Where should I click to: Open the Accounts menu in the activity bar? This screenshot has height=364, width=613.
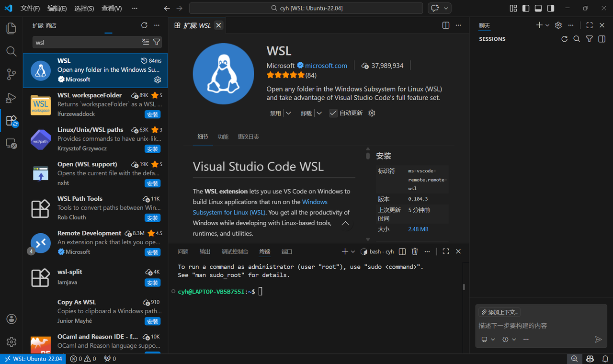[x=11, y=319]
